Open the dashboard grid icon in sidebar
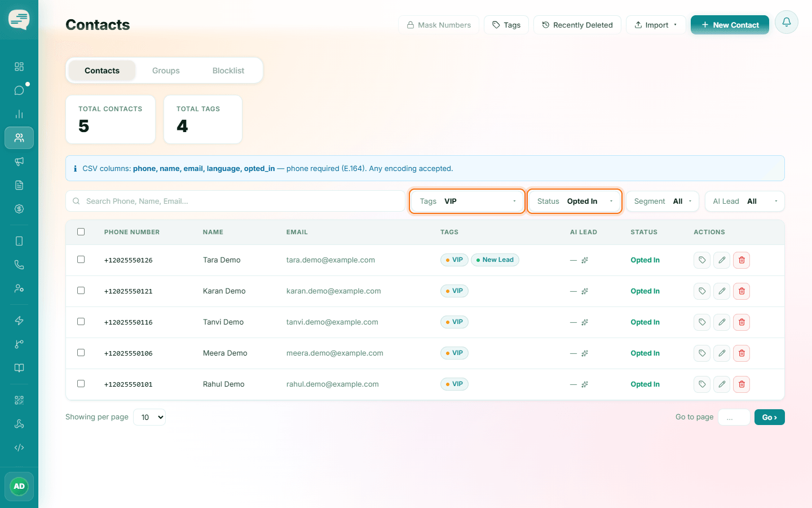812x508 pixels. [x=19, y=67]
